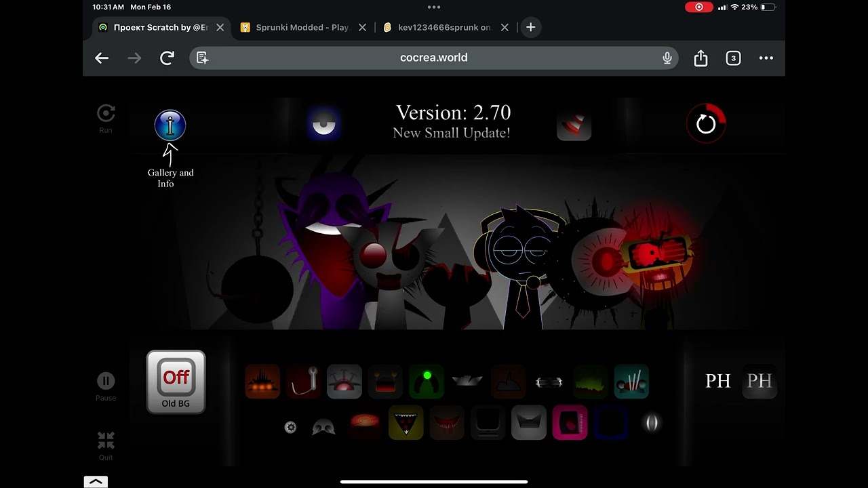Select the dark green jagged grass icon

(x=591, y=382)
